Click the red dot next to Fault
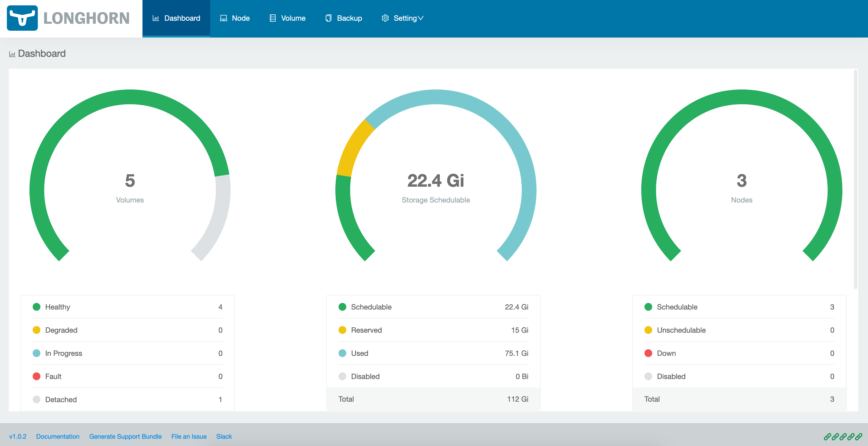Screen dimensions: 868x446 click(x=36, y=376)
